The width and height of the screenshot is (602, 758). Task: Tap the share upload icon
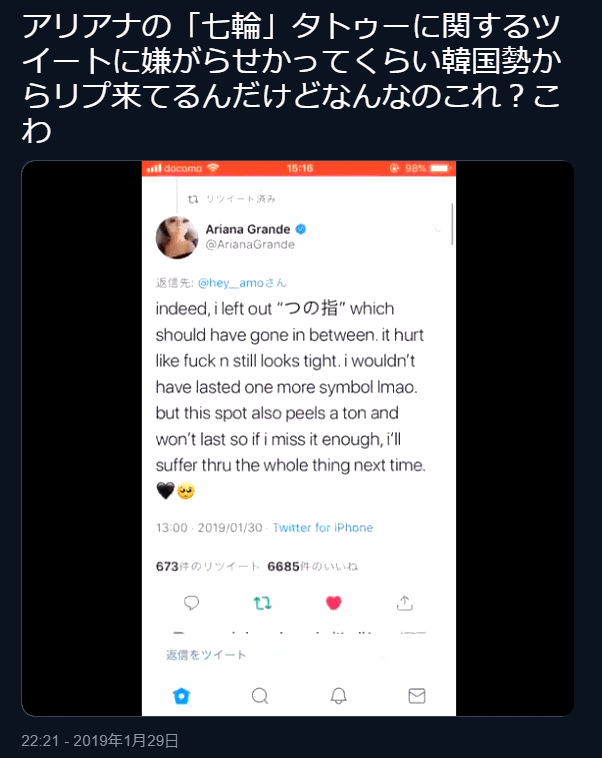click(x=405, y=603)
